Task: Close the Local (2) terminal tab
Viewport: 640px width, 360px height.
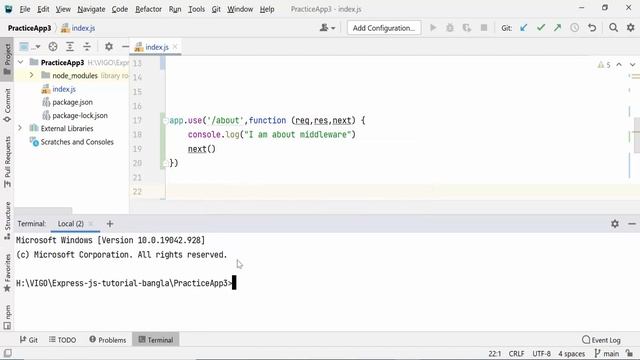Action: tap(91, 224)
